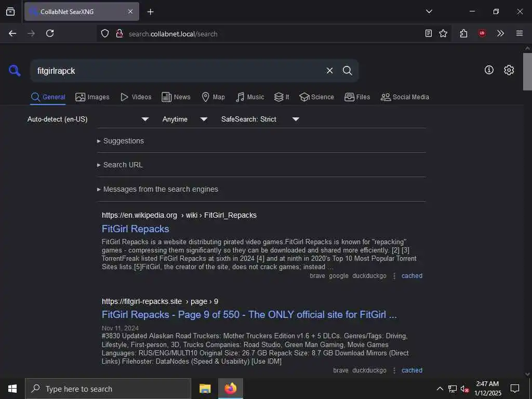The height and width of the screenshot is (399, 532).
Task: Click into the fitgirlrapck search box
Action: [x=177, y=71]
